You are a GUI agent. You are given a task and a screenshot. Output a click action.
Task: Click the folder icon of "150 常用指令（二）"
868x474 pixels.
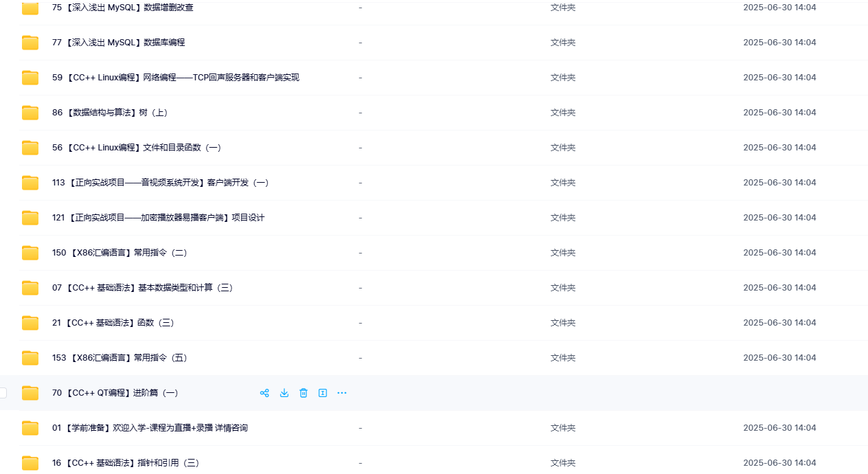tap(30, 252)
